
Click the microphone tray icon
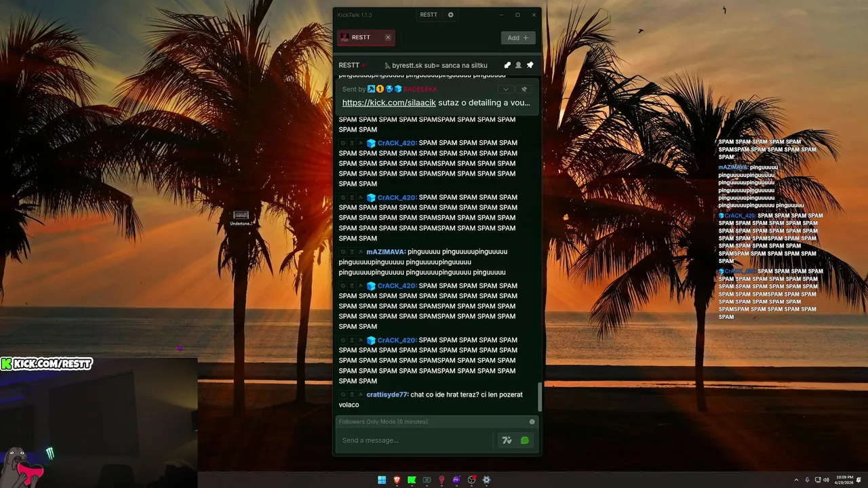point(807,480)
